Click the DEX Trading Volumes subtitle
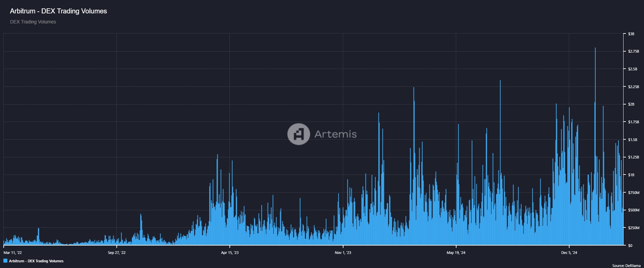This screenshot has height=268, width=644. point(33,22)
